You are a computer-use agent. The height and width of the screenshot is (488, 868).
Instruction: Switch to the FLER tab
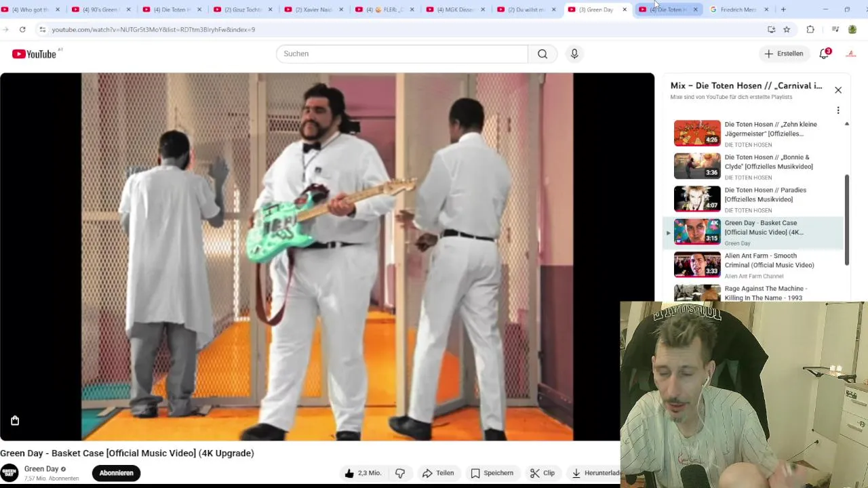tap(384, 9)
